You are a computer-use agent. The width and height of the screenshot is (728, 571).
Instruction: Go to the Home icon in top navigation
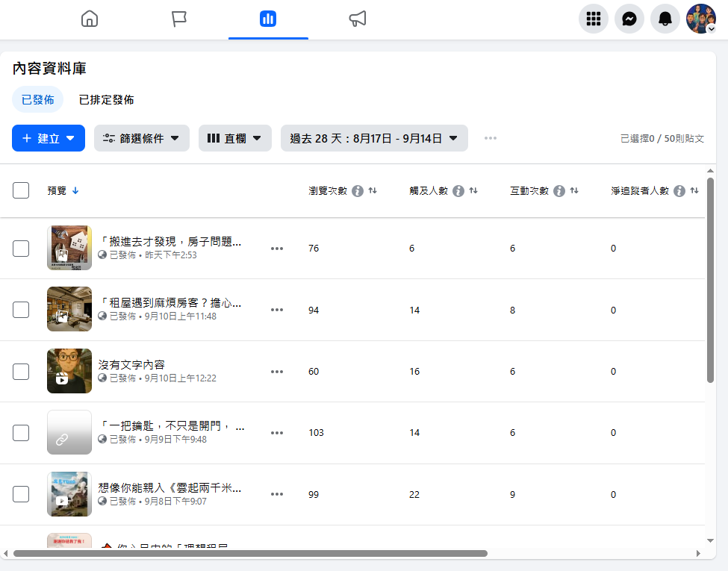coord(90,19)
